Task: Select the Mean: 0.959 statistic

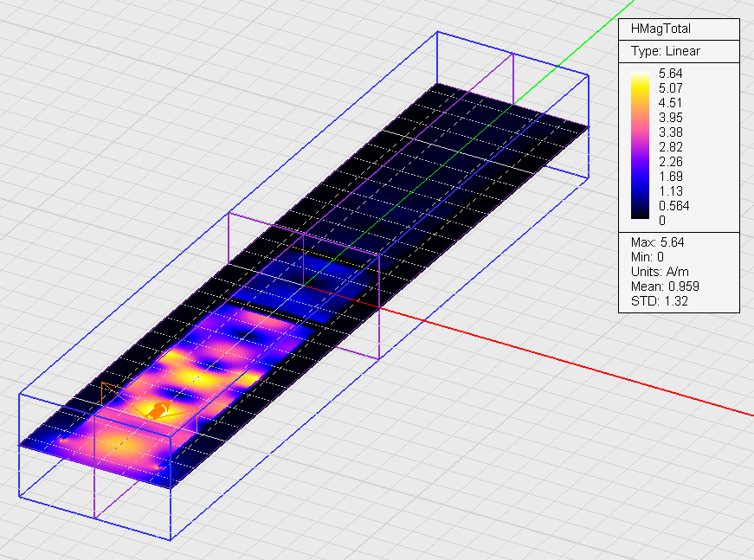Action: pyautogui.click(x=665, y=286)
